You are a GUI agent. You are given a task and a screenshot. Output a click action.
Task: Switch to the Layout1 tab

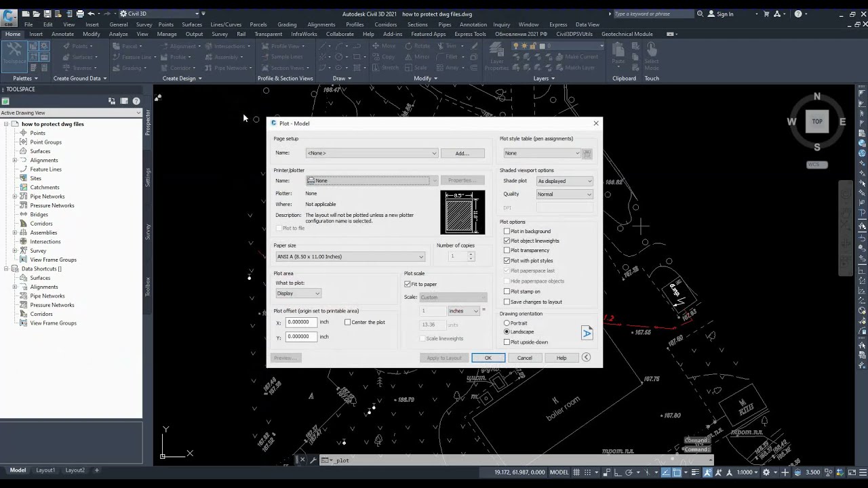click(45, 470)
